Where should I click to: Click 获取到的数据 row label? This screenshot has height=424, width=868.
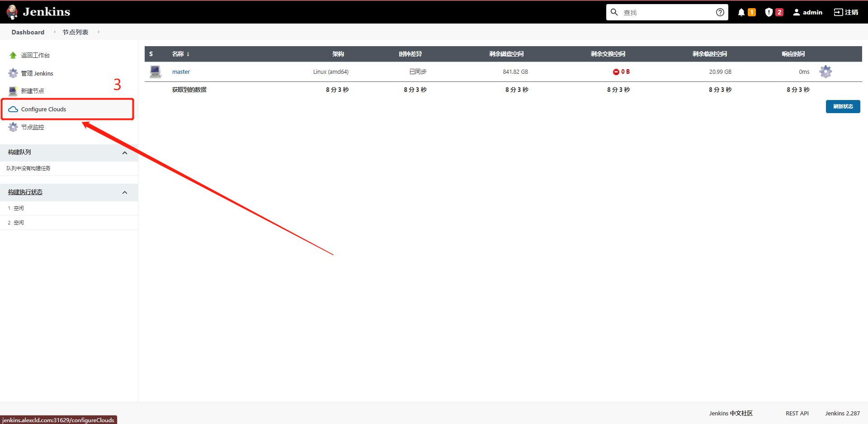pos(189,90)
